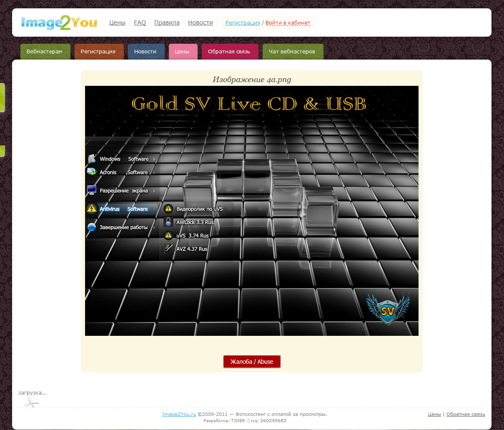
Task: Click the Image2You logo
Action: [59, 22]
